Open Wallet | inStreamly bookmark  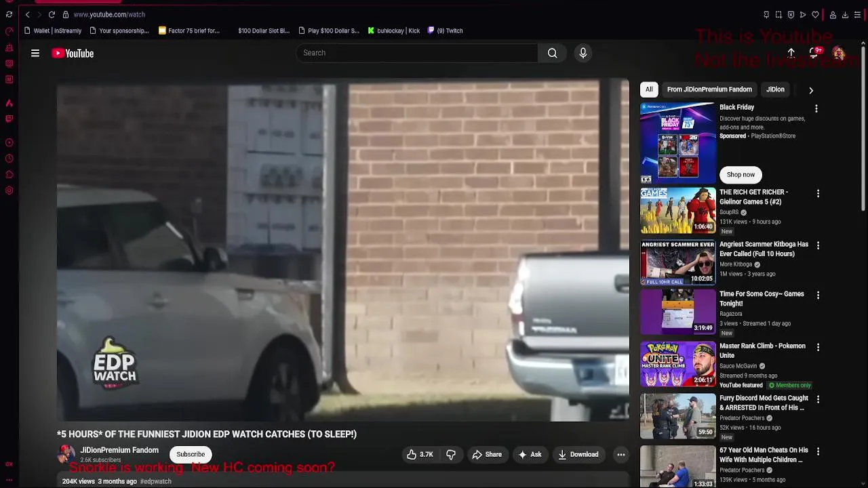click(x=52, y=30)
